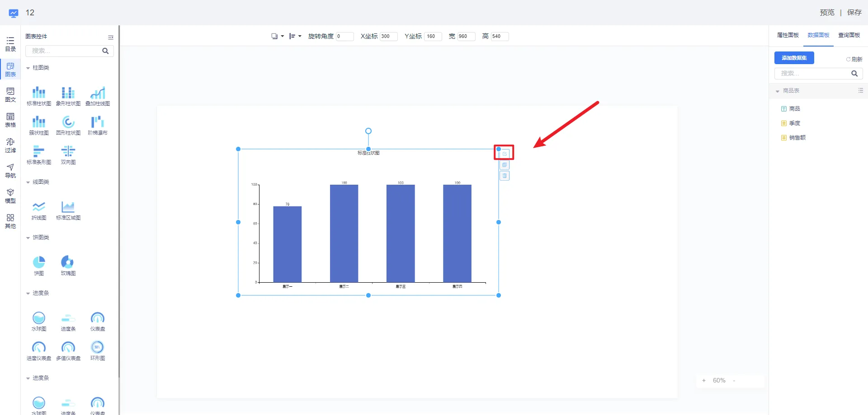Open the 表格 sidebar section
Viewport: 868px width, 415px height.
pos(10,120)
